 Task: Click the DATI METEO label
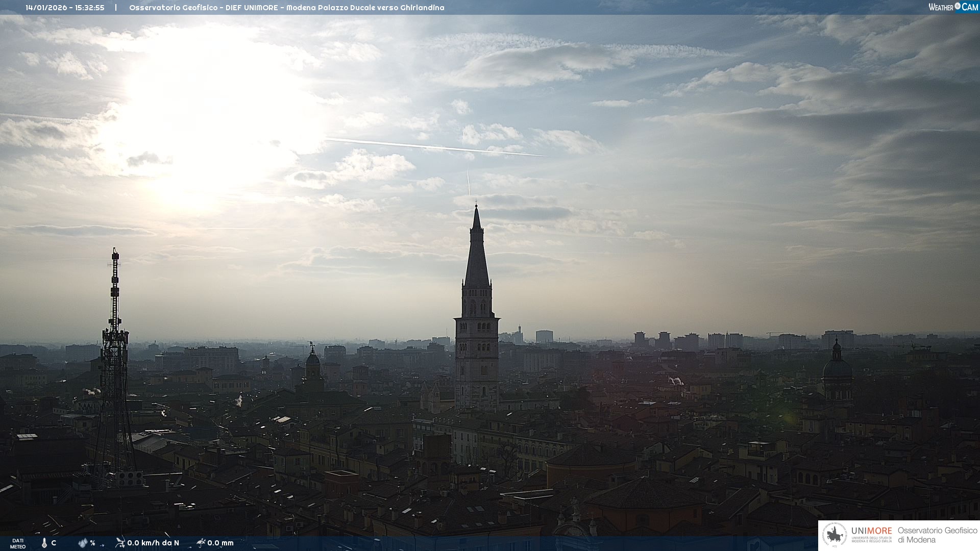(18, 543)
